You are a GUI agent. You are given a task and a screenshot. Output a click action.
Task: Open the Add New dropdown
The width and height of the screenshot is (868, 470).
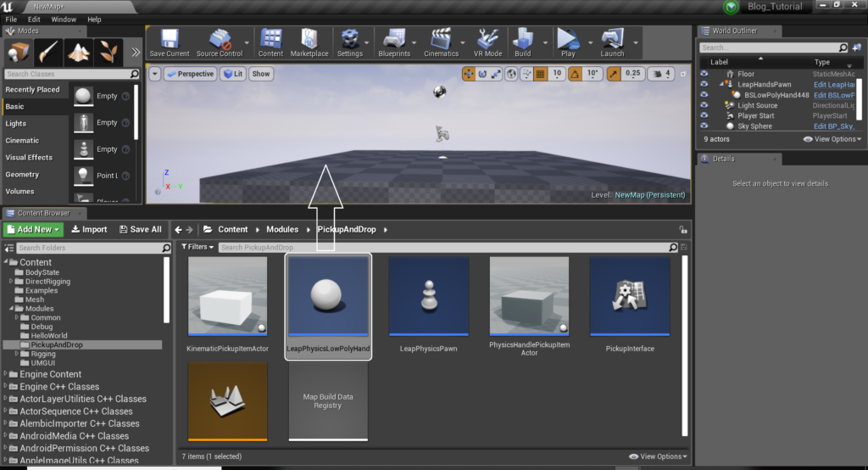[x=34, y=229]
